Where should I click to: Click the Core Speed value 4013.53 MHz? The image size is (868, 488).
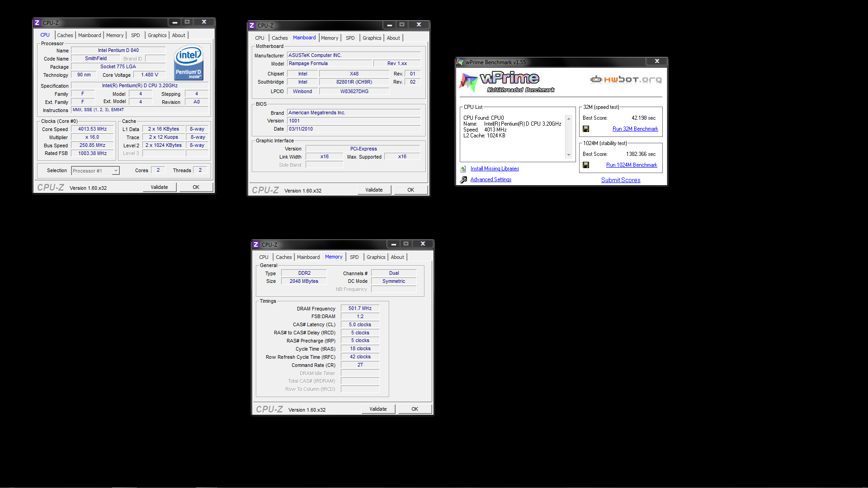pos(93,129)
